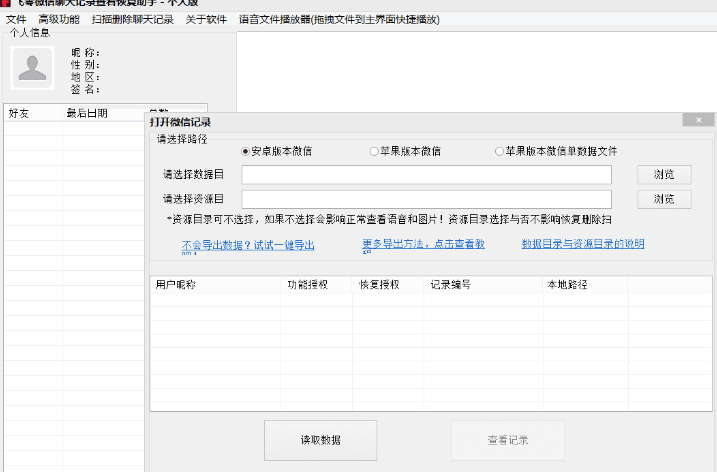
Task: Open the 数据目录与资源目录的说明 link
Action: pyautogui.click(x=583, y=244)
